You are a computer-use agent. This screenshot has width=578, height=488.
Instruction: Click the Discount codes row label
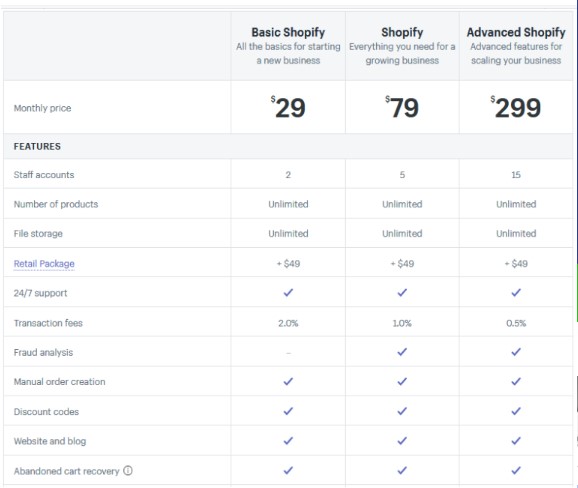tap(46, 412)
